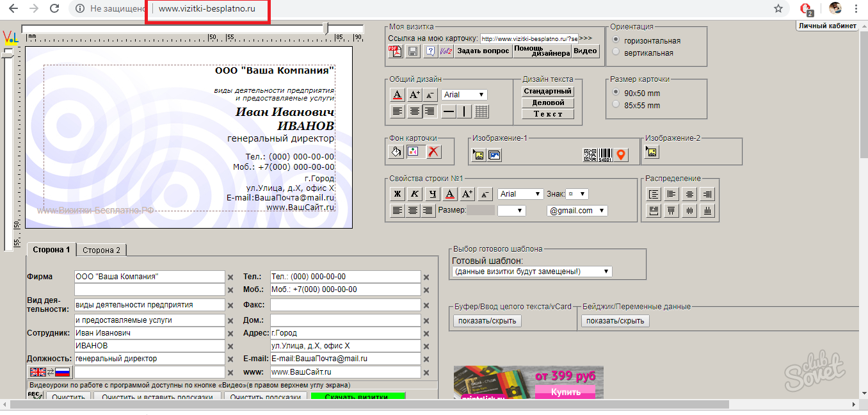Click the paint bucket background fill icon
This screenshot has height=415, width=868.
point(397,152)
